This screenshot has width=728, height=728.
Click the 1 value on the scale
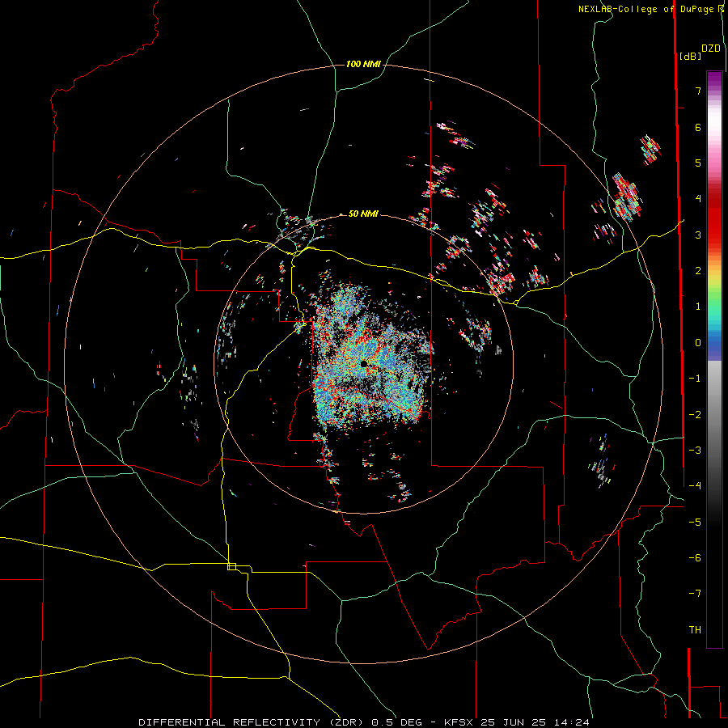tap(698, 307)
